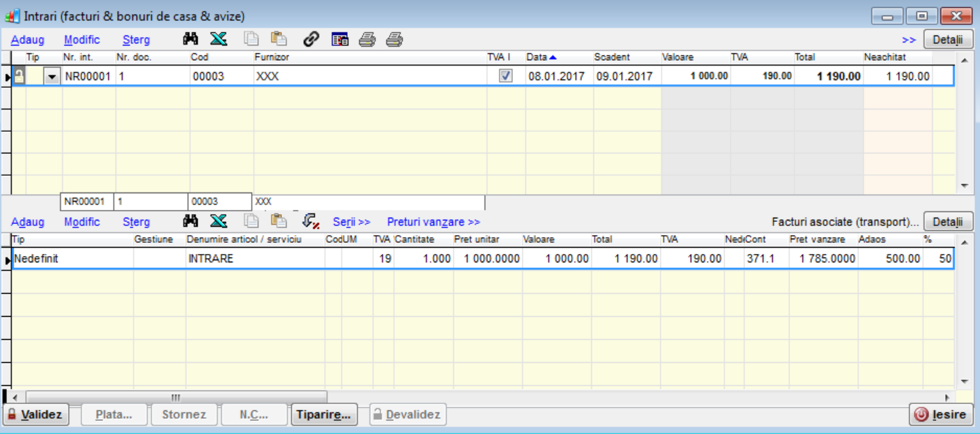The width and height of the screenshot is (980, 434).
Task: Click the padlock icon in invoice row
Action: click(19, 76)
